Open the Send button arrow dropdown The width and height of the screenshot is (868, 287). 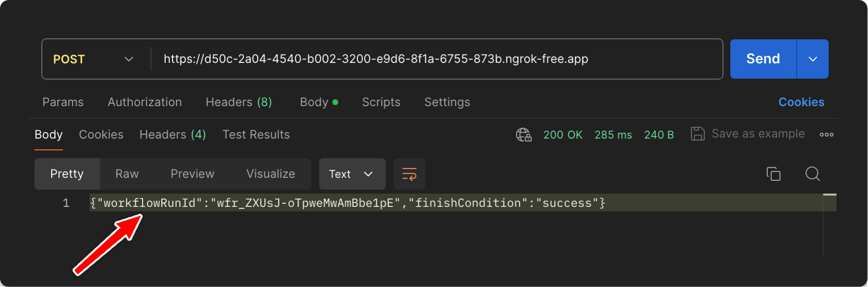(813, 59)
